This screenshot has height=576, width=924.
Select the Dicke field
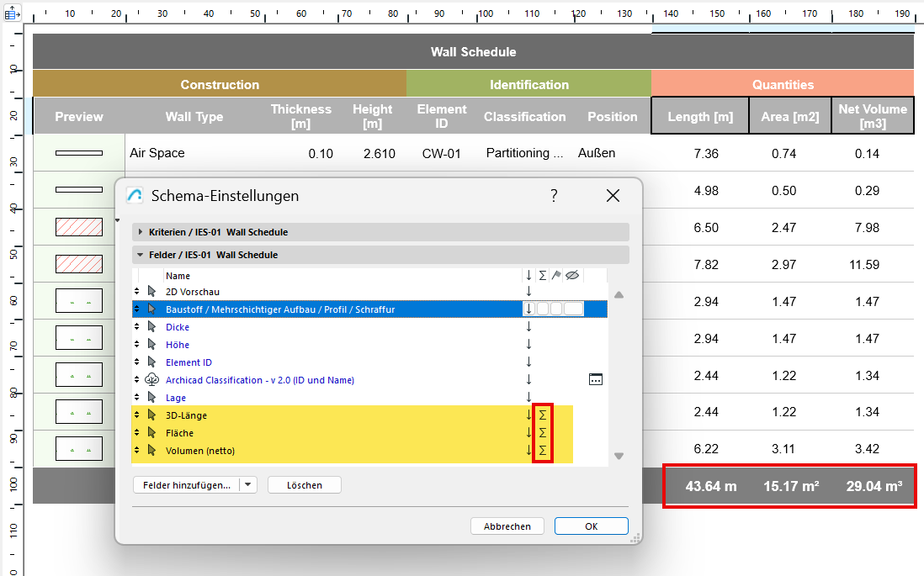pyautogui.click(x=178, y=327)
